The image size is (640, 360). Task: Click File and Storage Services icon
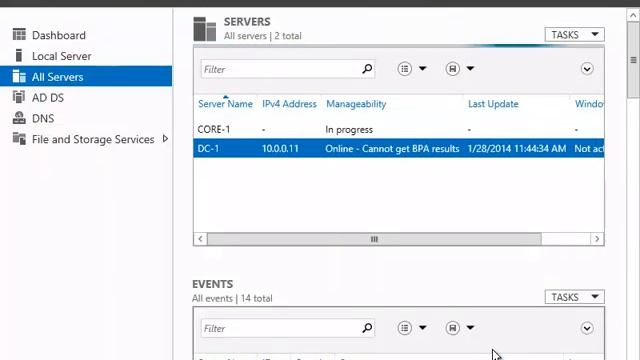pyautogui.click(x=19, y=139)
